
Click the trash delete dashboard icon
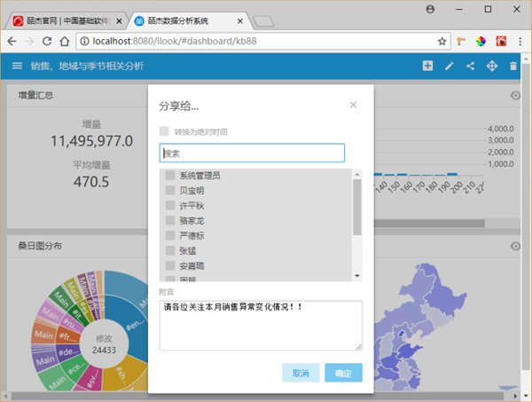513,66
